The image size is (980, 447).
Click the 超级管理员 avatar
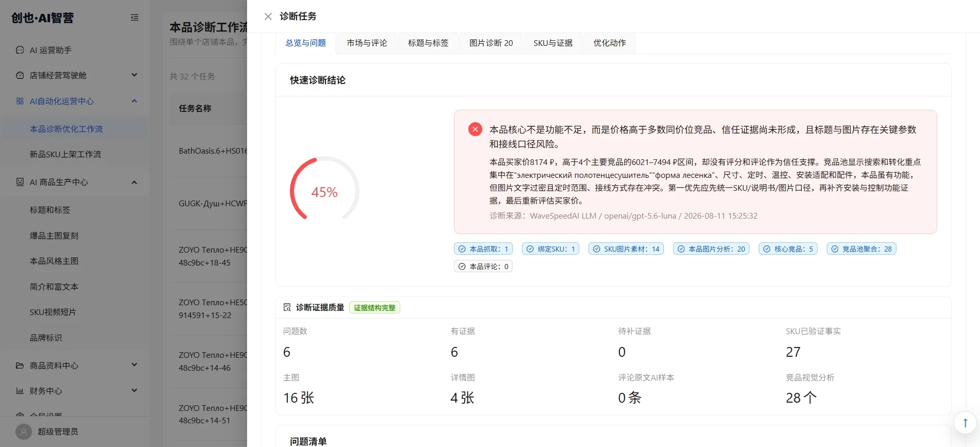tap(24, 432)
